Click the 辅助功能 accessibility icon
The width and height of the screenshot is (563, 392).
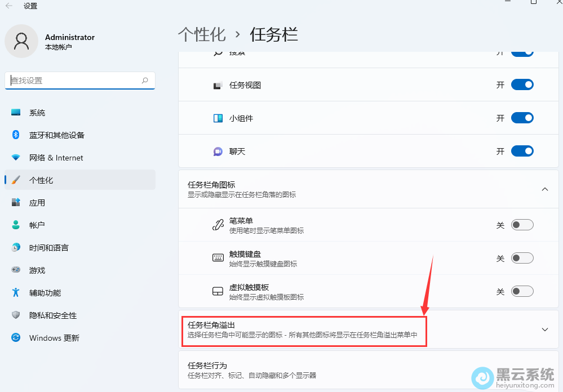(16, 293)
